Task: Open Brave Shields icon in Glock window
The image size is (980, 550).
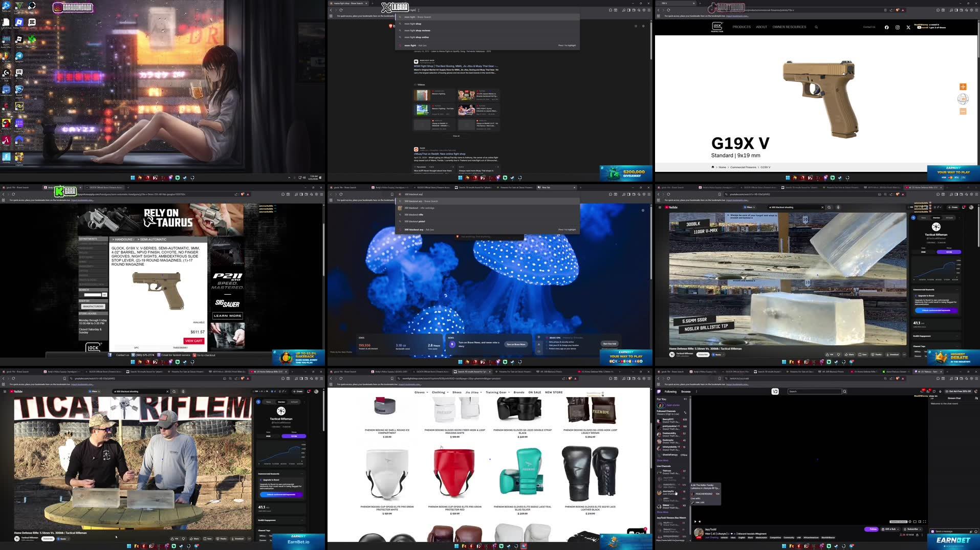Action: tap(897, 10)
